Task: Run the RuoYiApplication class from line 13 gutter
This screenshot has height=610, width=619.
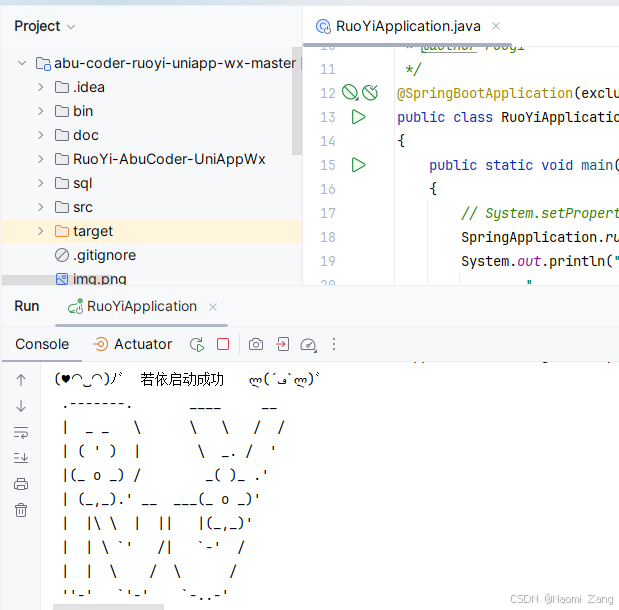Action: 358,117
